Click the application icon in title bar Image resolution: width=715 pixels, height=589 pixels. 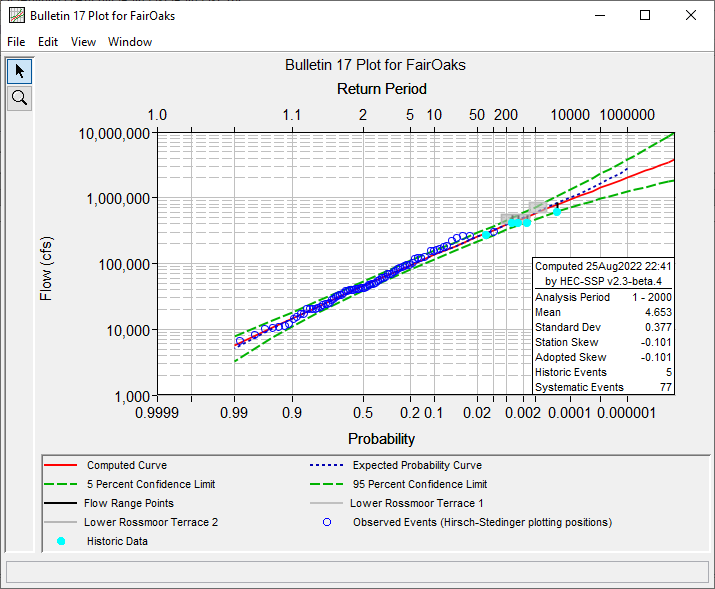point(15,16)
